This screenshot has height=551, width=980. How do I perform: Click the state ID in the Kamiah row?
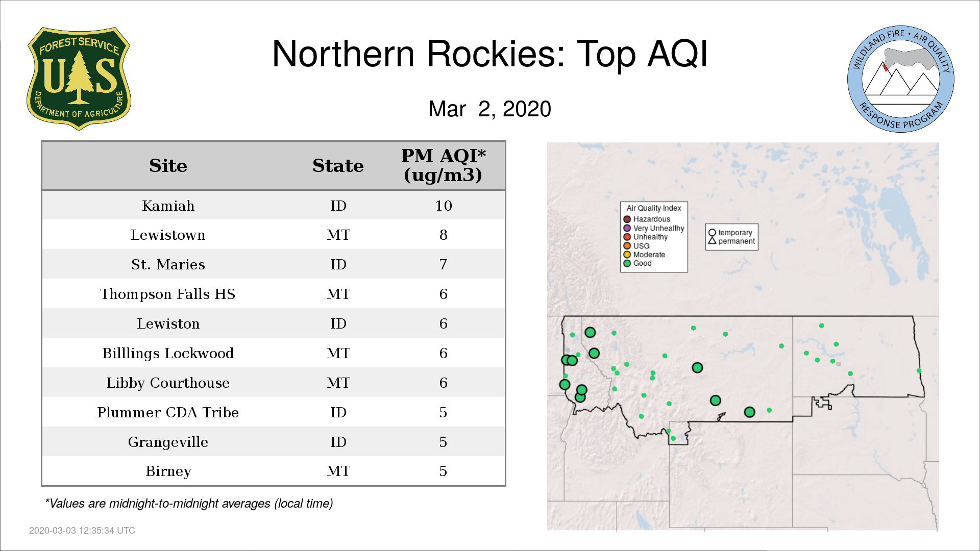[x=338, y=206]
